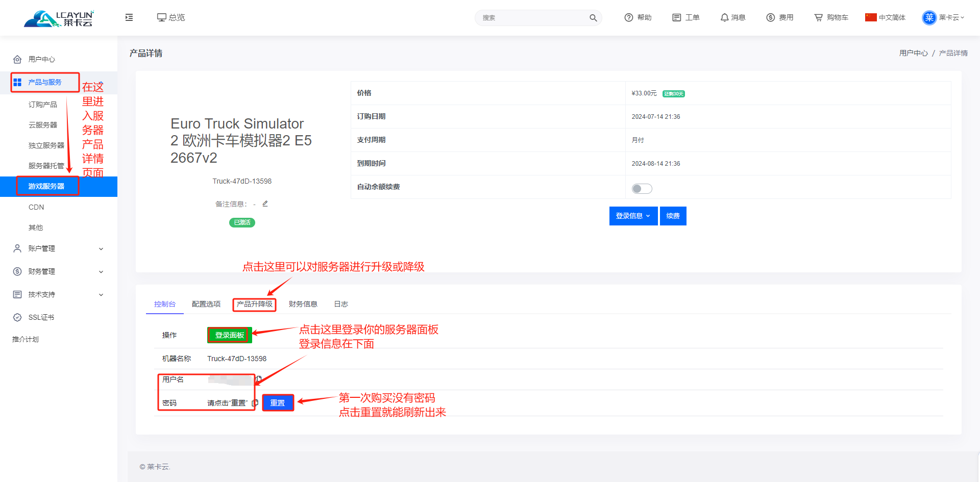Click 用户中心 breadcrumb link

pos(914,53)
